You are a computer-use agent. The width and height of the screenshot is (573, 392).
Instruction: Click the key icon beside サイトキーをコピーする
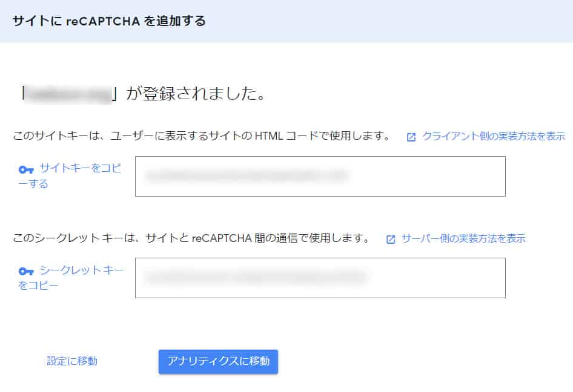coord(27,169)
